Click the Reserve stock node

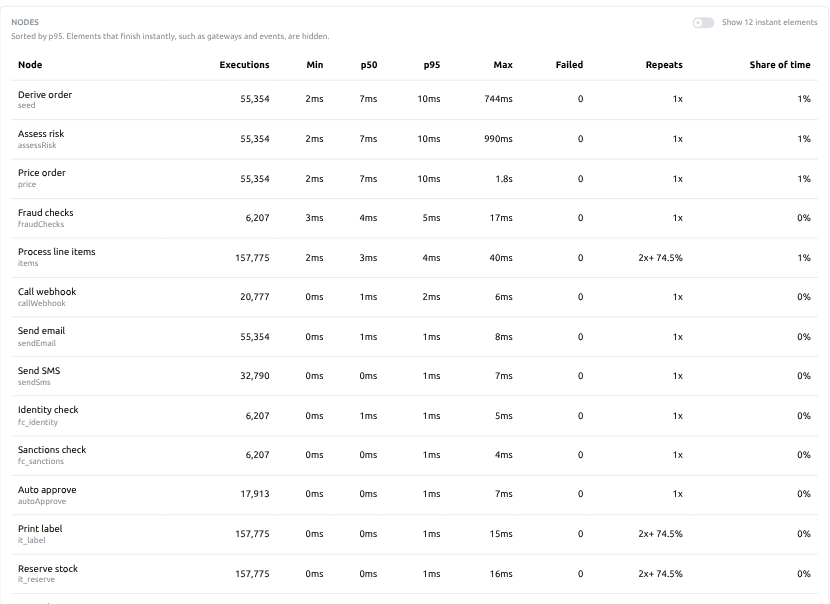48,569
